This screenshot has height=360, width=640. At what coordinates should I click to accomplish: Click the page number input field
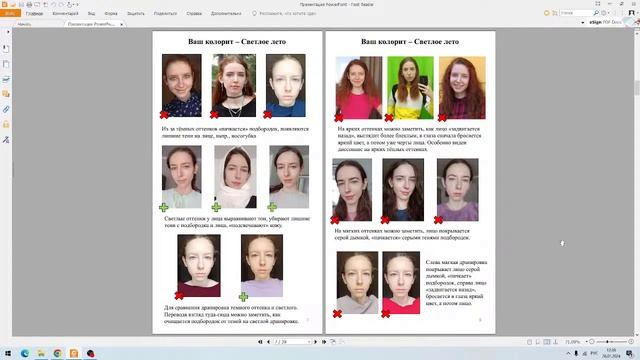click(x=289, y=342)
